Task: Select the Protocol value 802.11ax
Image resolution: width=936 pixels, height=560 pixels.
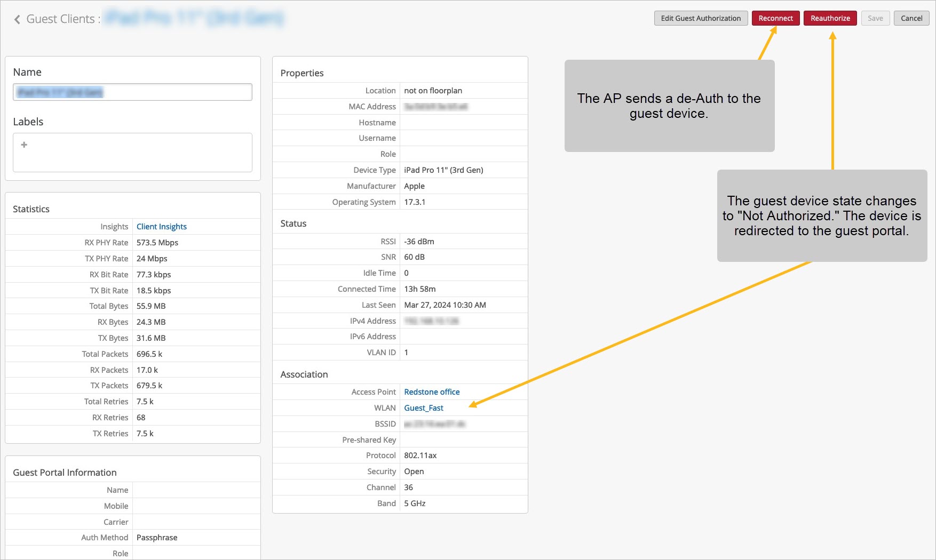Action: point(421,455)
